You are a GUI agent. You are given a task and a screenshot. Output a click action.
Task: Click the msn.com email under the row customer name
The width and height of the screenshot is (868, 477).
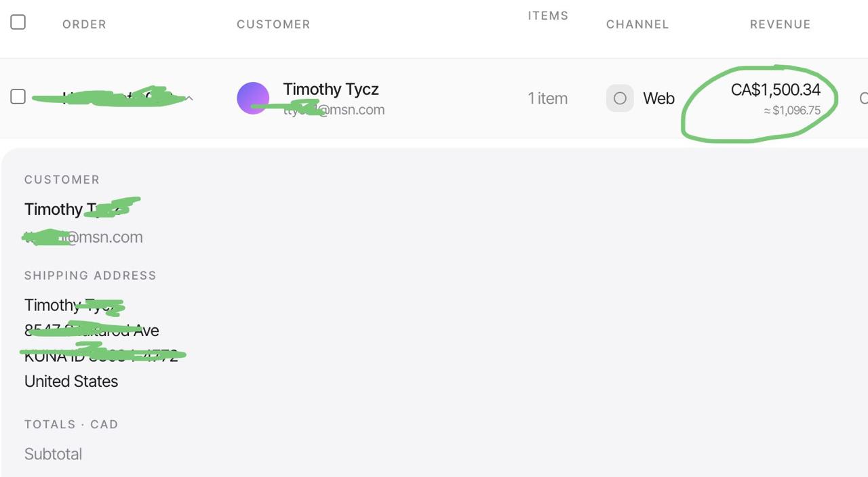(x=334, y=110)
